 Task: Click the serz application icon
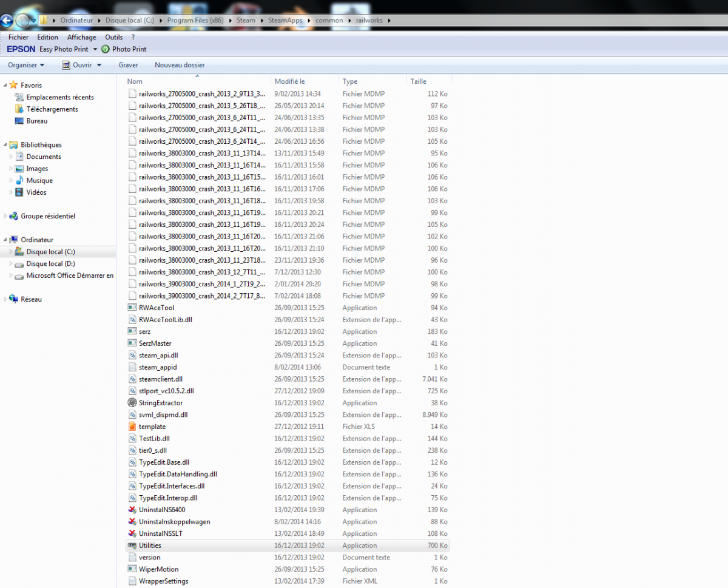point(132,331)
